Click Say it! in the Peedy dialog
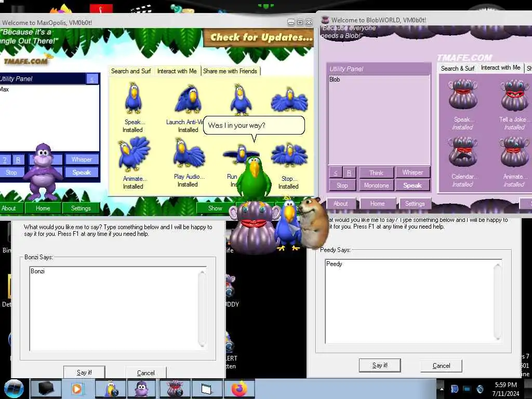The height and width of the screenshot is (399, 532). coord(380,365)
